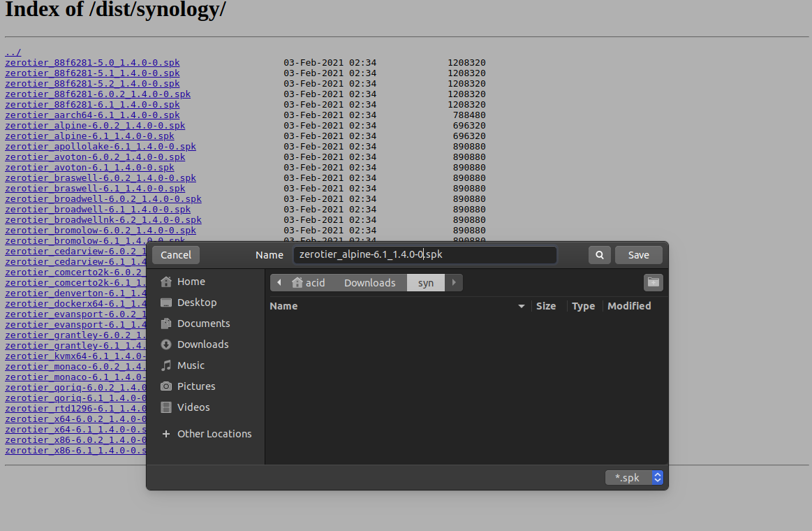
Task: Open the zerotier_qoriq-6.0.2 link
Action: coord(75,388)
